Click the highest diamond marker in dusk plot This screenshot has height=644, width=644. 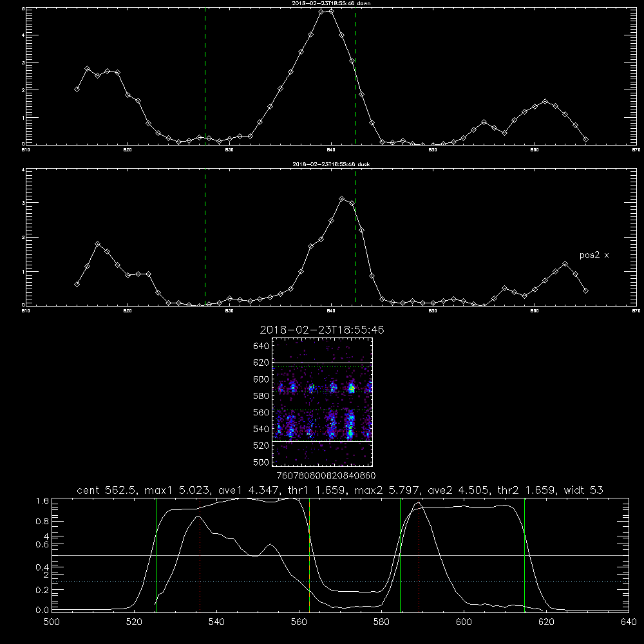point(342,199)
